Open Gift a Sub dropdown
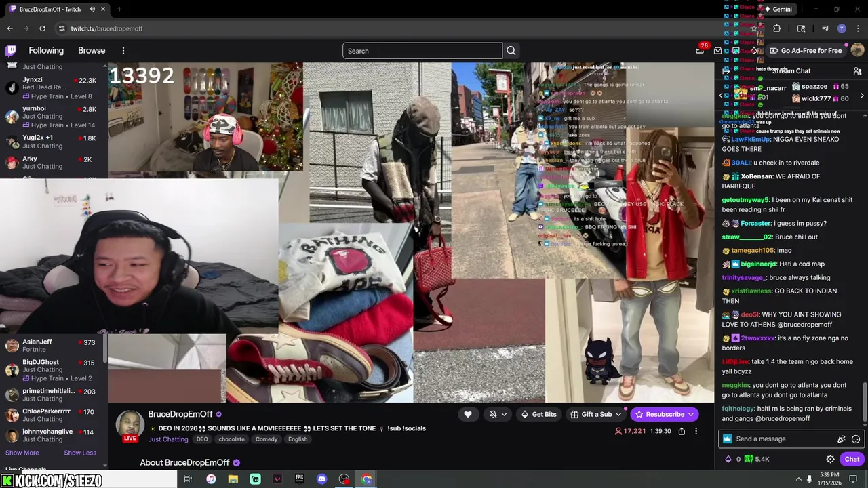This screenshot has height=488, width=868. point(618,414)
